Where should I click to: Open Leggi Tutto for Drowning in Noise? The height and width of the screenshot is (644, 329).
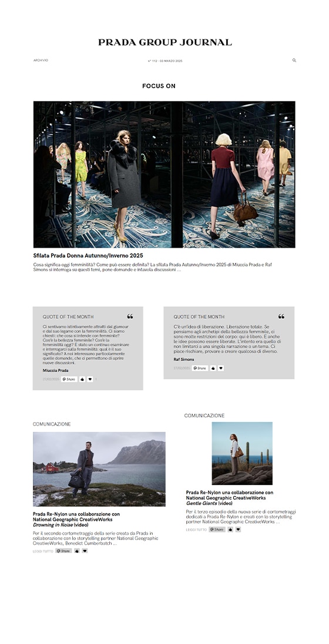coord(43,551)
